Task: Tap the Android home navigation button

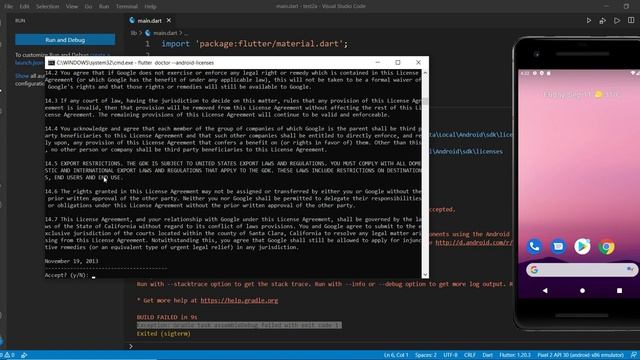Action: pyautogui.click(x=582, y=291)
